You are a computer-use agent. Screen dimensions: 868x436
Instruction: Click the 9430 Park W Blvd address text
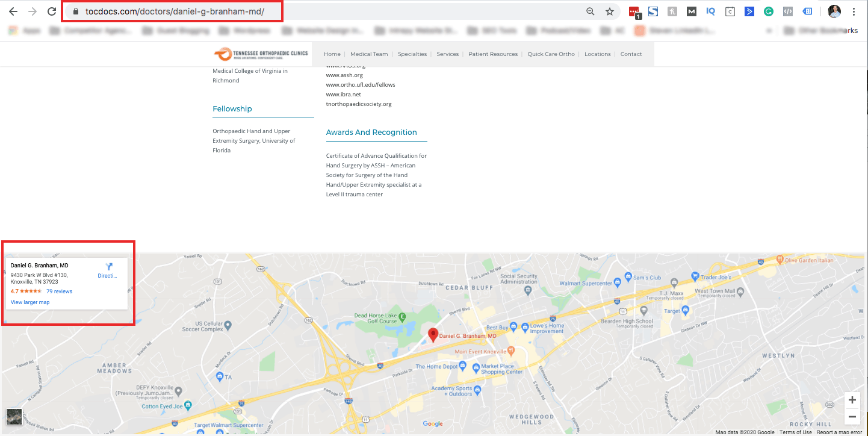click(x=39, y=278)
